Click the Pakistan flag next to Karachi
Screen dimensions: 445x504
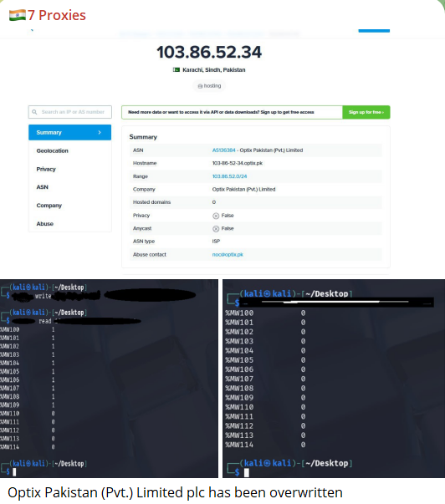click(176, 69)
